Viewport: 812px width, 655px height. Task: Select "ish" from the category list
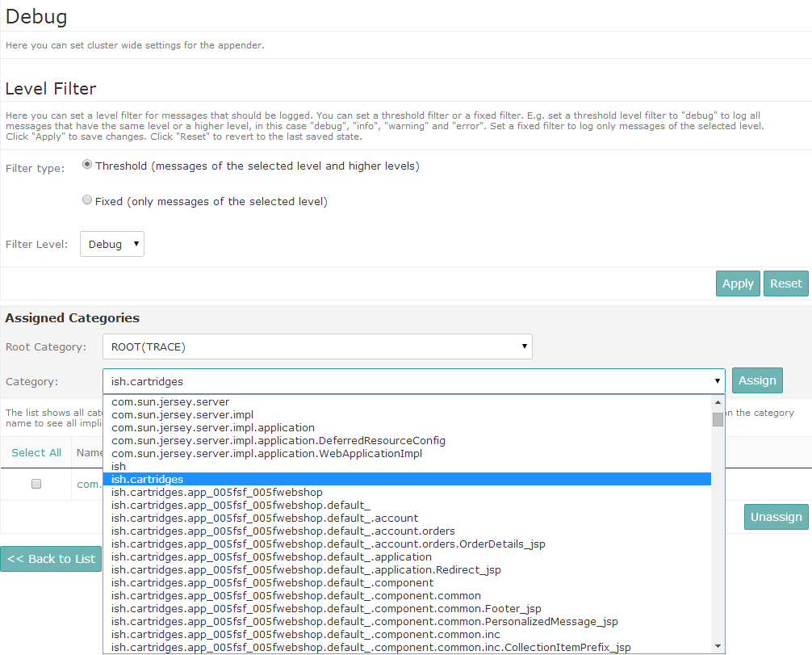pyautogui.click(x=118, y=466)
